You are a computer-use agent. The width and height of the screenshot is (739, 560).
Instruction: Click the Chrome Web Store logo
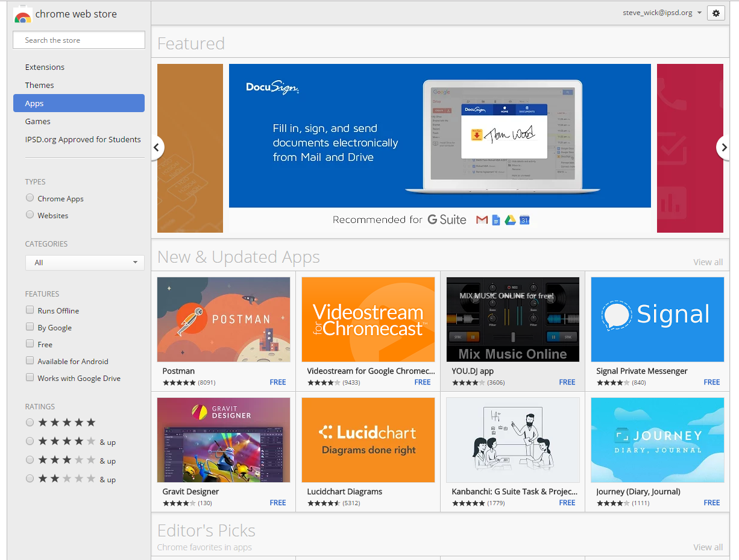point(65,14)
